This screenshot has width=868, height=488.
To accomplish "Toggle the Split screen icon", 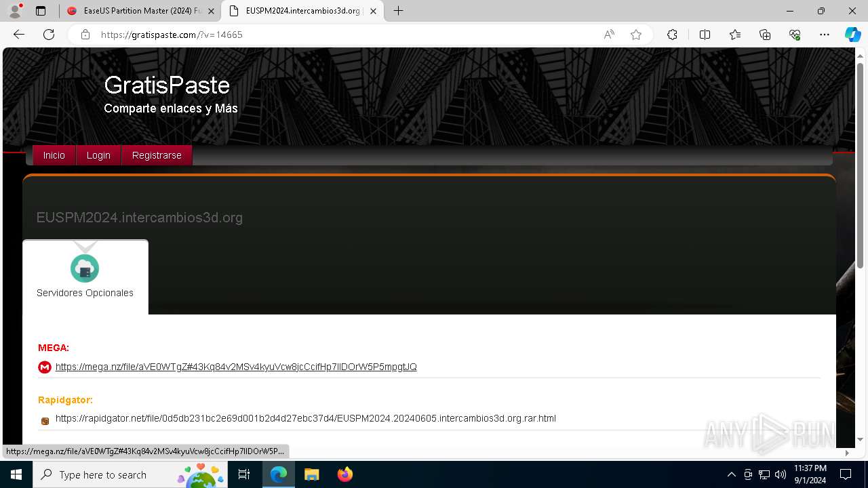I will pyautogui.click(x=705, y=35).
